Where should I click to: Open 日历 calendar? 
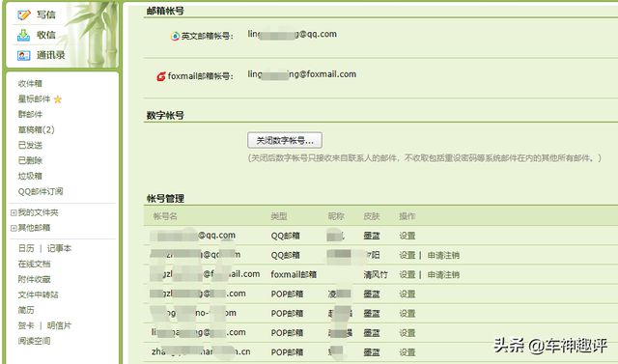pos(26,248)
